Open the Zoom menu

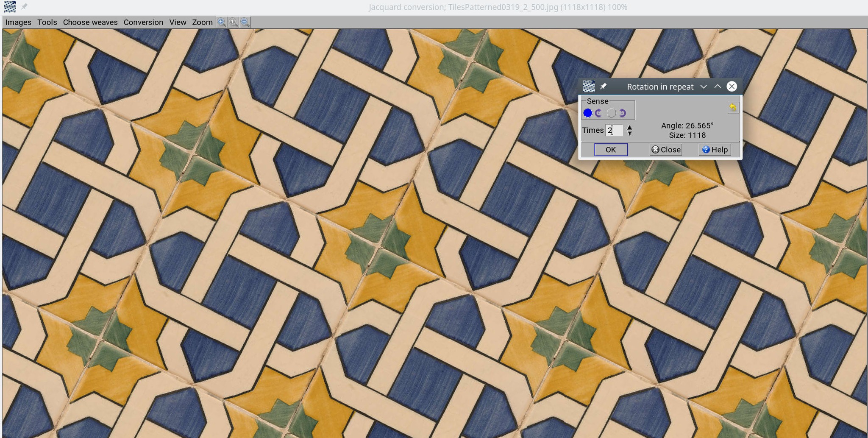pos(202,22)
